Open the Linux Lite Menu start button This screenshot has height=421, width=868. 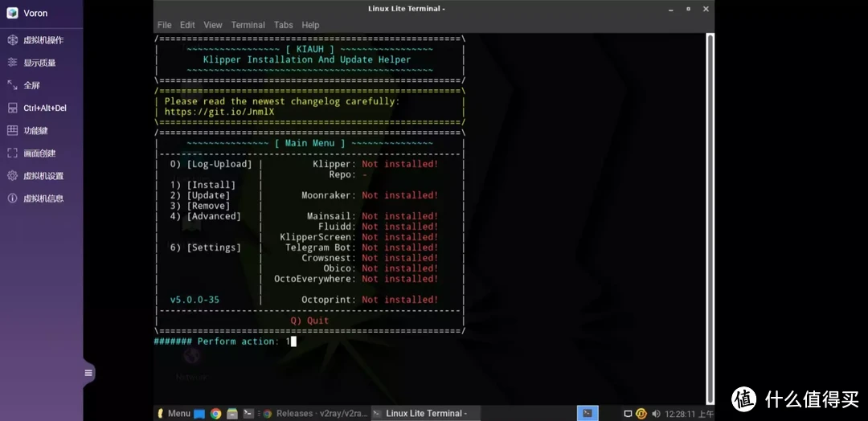[174, 414]
